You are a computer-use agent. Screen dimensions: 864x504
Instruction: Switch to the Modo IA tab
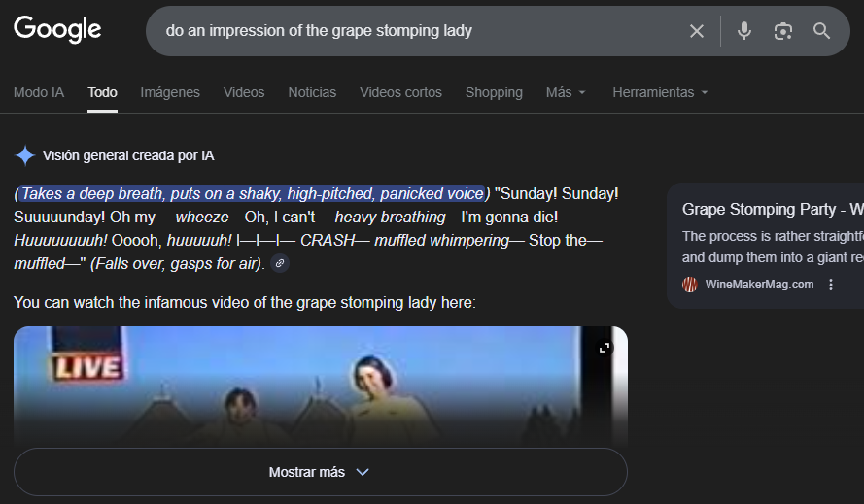[39, 92]
